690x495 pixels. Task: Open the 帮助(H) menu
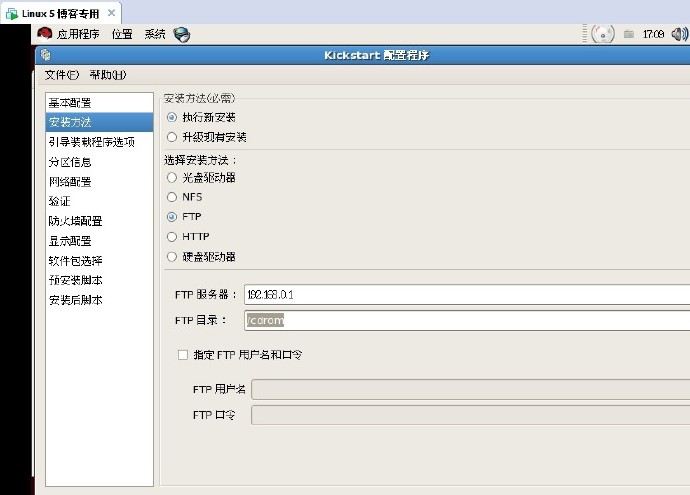click(108, 75)
